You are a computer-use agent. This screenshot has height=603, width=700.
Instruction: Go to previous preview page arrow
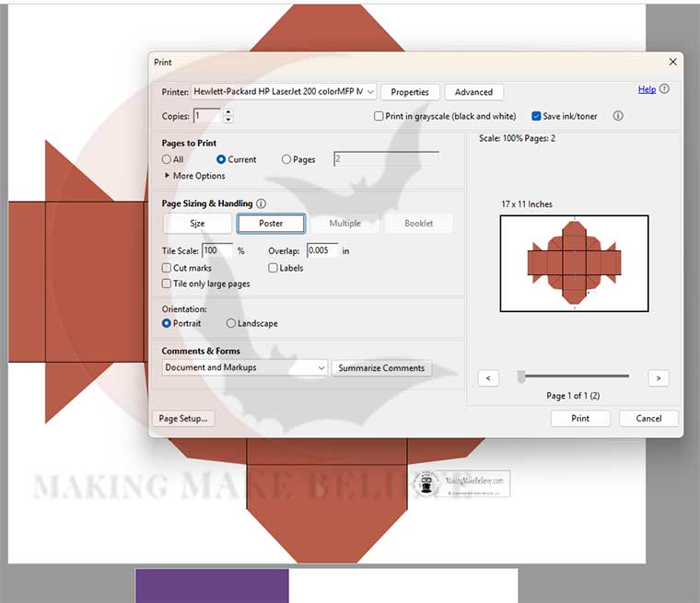point(488,378)
